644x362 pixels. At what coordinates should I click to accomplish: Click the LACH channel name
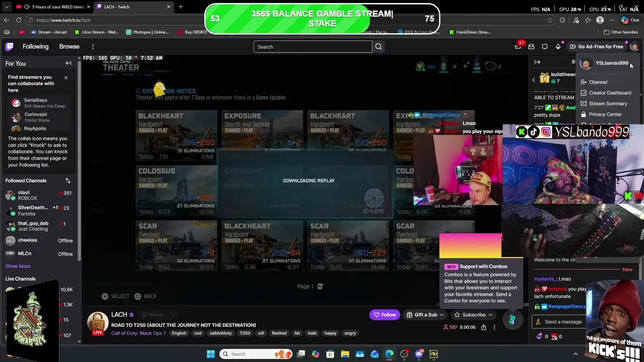119,315
